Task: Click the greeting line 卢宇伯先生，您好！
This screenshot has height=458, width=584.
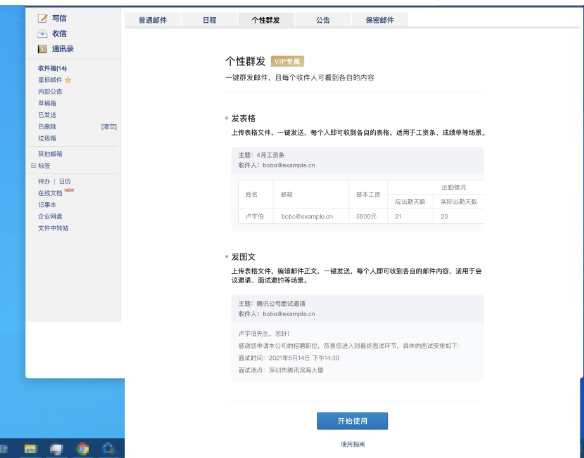Action: point(264,334)
